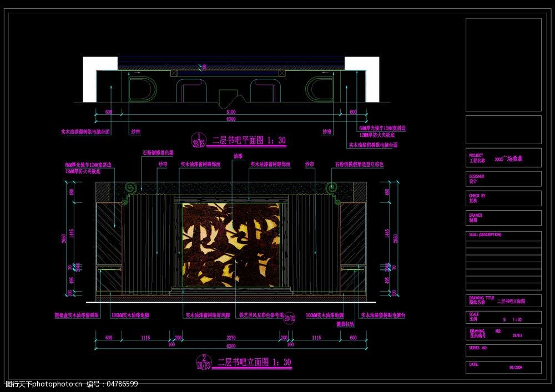The image size is (555, 392).
Task: Click the CHECK BY field in the title block
Action: 503,198
